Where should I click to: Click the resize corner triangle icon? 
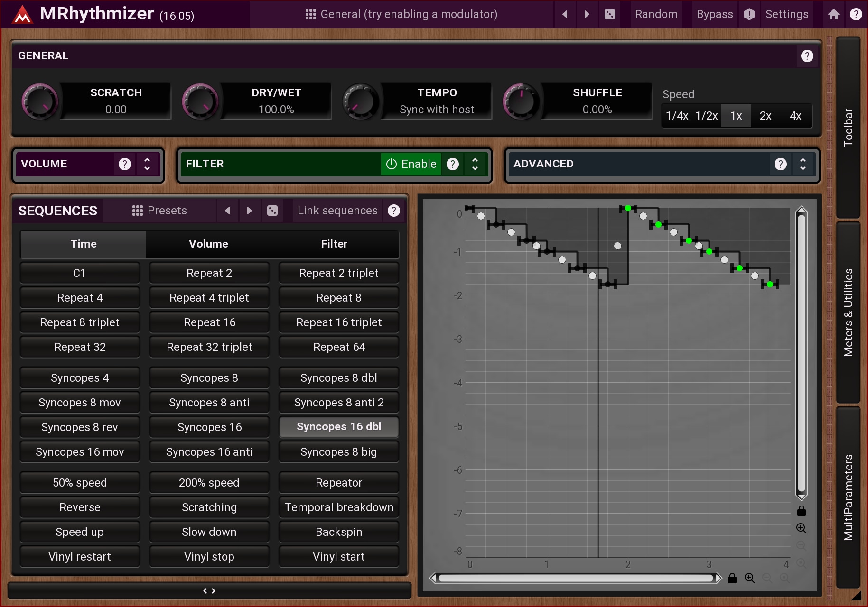tap(856, 596)
